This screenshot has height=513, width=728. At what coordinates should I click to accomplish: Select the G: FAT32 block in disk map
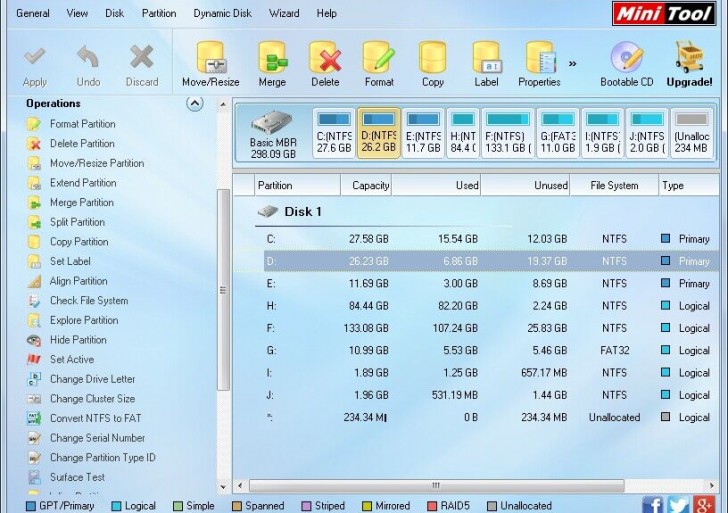(x=558, y=134)
